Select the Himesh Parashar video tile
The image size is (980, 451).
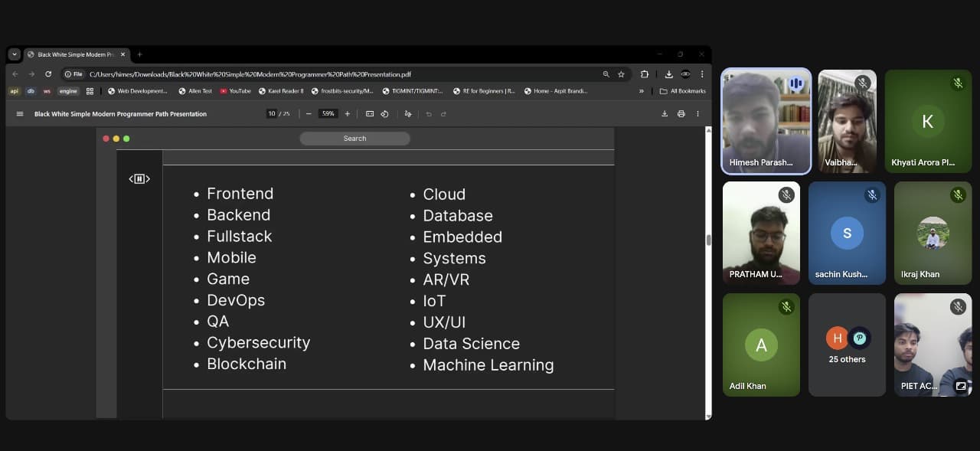[766, 122]
